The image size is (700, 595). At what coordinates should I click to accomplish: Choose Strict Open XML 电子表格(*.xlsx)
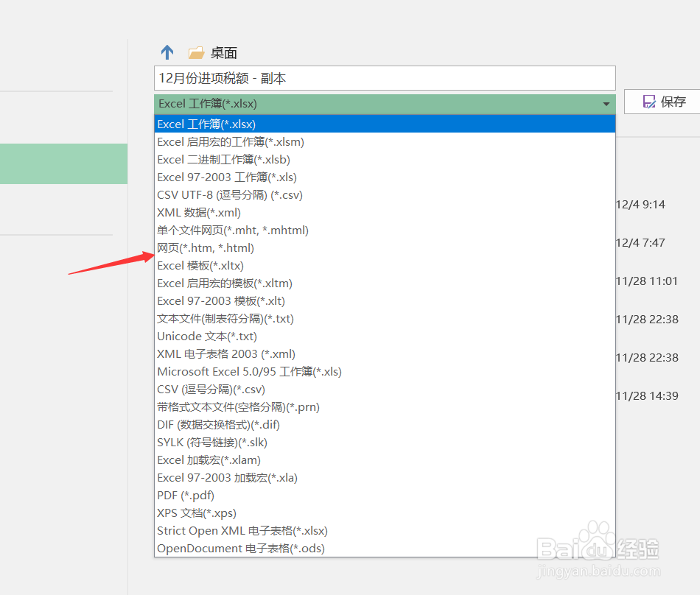pyautogui.click(x=385, y=530)
